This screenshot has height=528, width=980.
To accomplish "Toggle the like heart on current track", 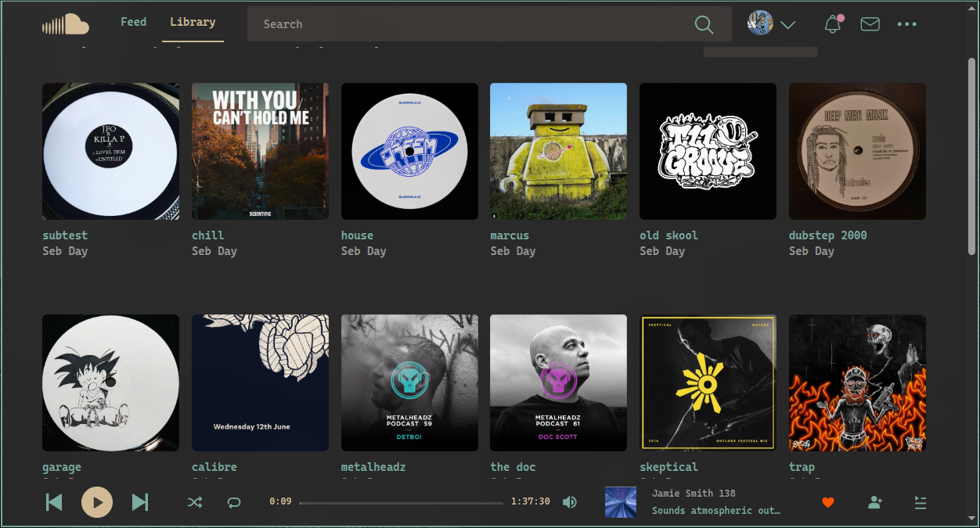I will 828,502.
